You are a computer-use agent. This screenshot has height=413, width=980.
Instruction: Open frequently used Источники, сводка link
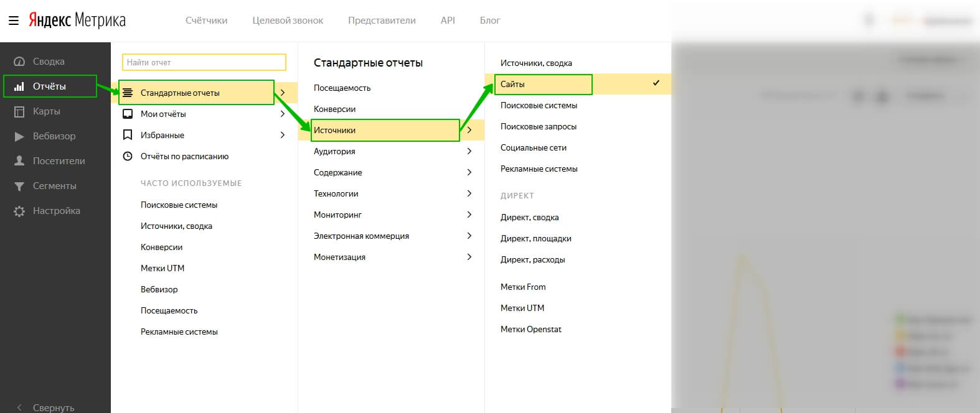(176, 226)
